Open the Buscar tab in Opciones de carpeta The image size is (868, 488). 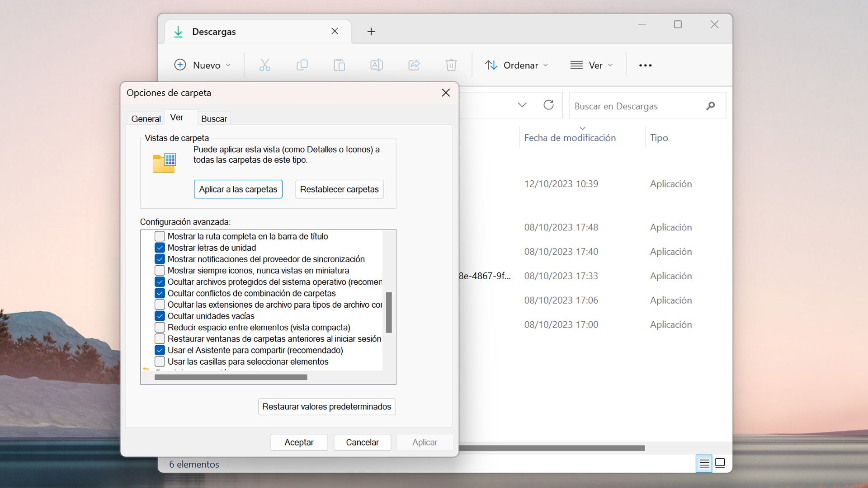214,118
